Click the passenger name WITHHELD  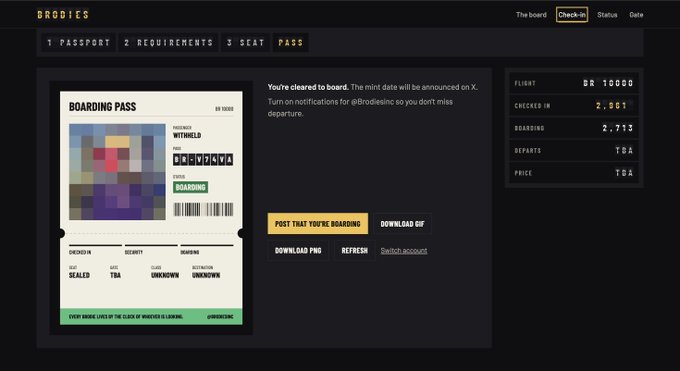click(x=187, y=135)
